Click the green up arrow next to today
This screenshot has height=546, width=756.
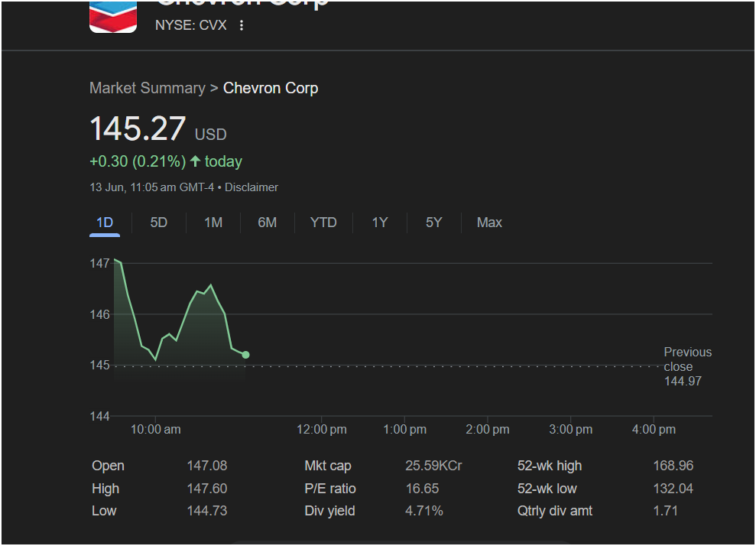195,161
